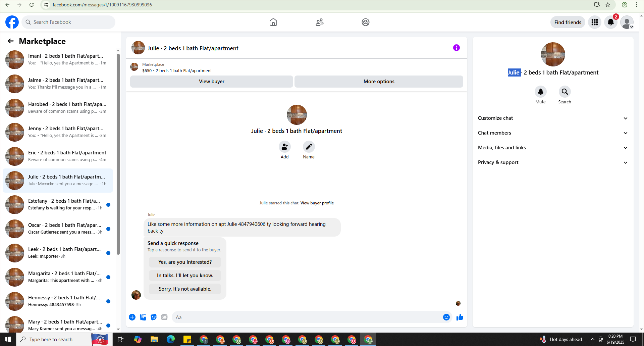Click View buyer button

pos(212,82)
